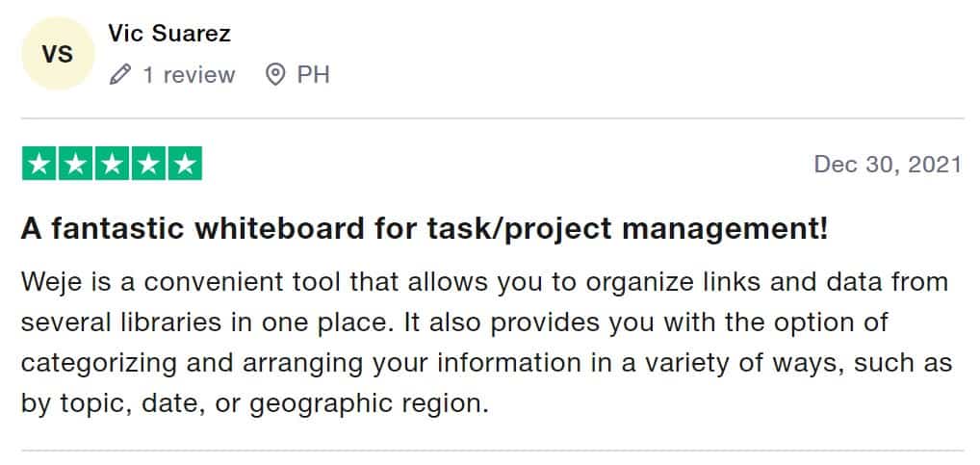Select the third green rating star

click(112, 164)
